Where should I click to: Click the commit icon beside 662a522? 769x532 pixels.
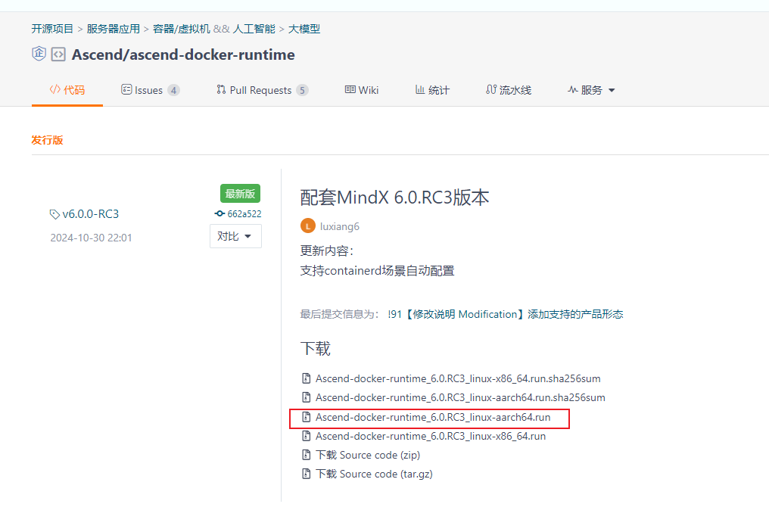[219, 213]
